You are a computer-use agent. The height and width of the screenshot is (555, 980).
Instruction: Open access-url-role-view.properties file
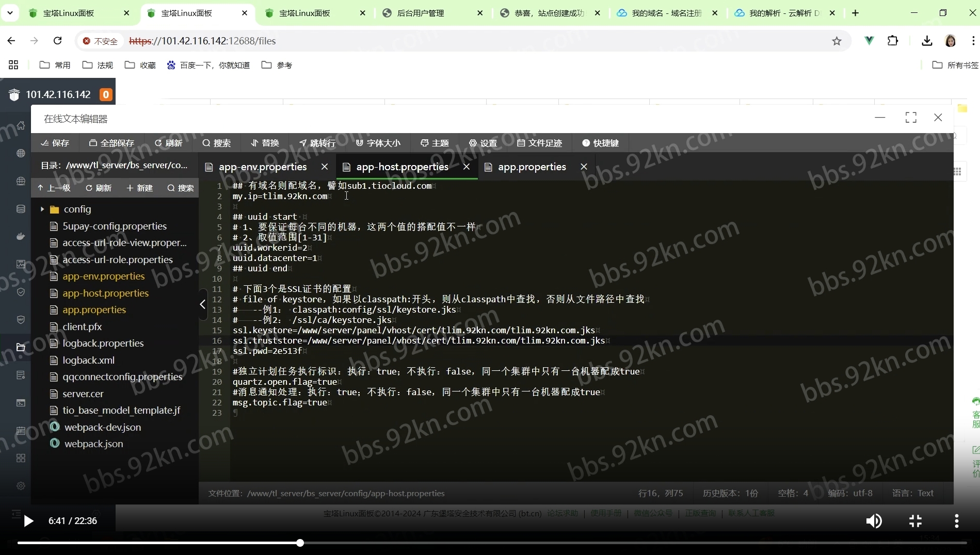coord(124,242)
